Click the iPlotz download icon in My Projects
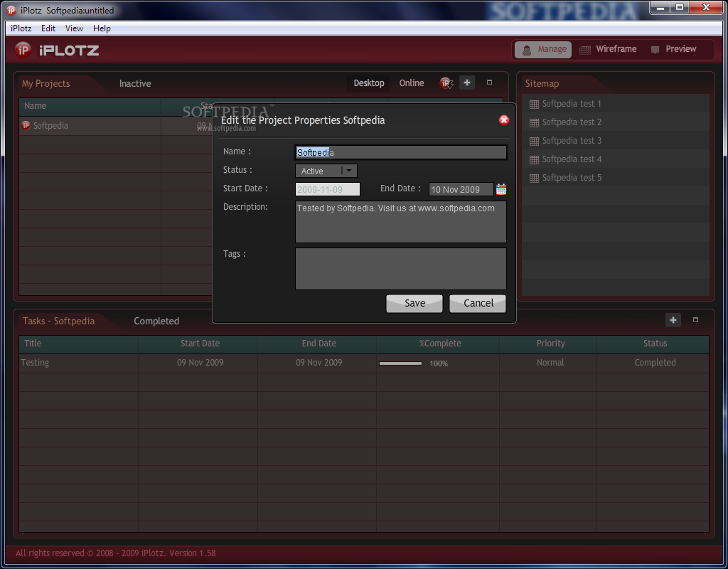This screenshot has width=728, height=569. tap(446, 83)
